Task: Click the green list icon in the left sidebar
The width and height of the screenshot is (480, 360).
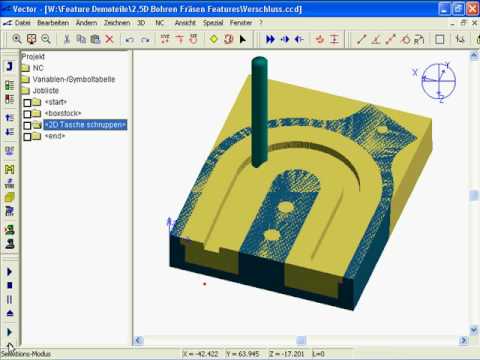Action: [x=10, y=85]
